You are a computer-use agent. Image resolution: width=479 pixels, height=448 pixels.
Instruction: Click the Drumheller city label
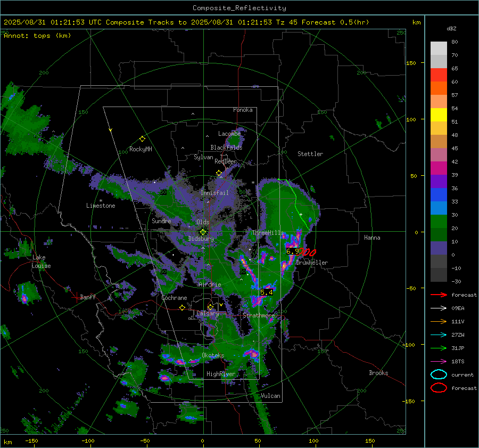312,263
